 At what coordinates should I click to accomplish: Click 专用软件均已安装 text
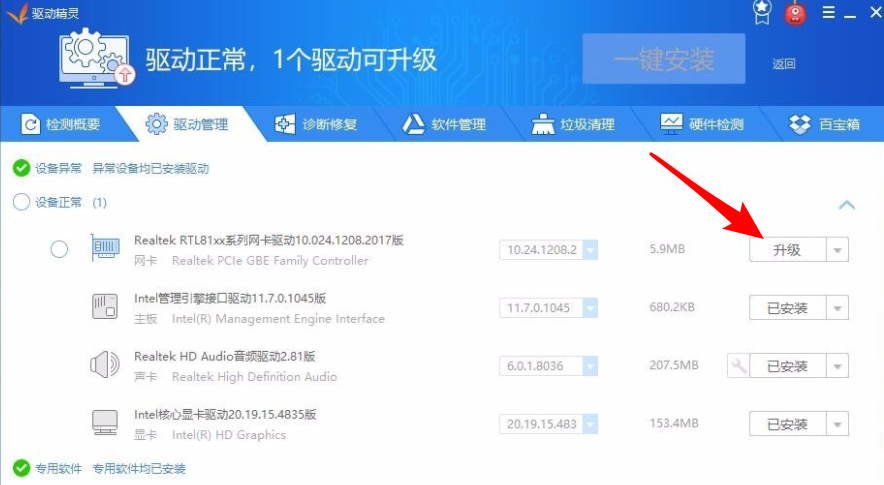click(x=139, y=468)
